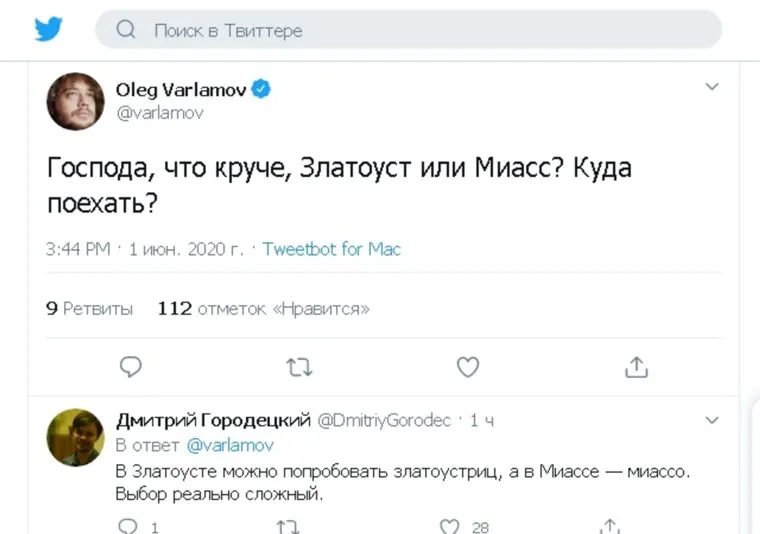Reply to Дмитрий Городецкий's comment
Viewport: 760px width, 534px height.
[128, 525]
